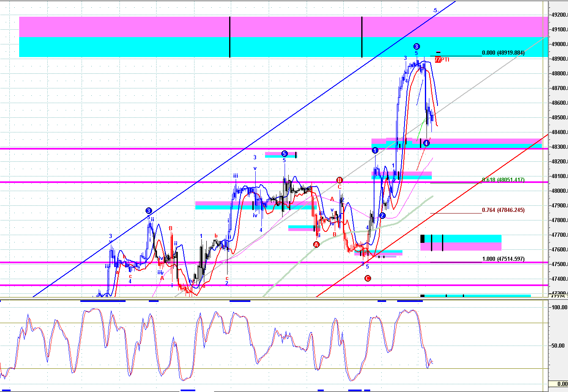
Task: Click the 50.00 oscillator scale label
Action: click(x=559, y=346)
